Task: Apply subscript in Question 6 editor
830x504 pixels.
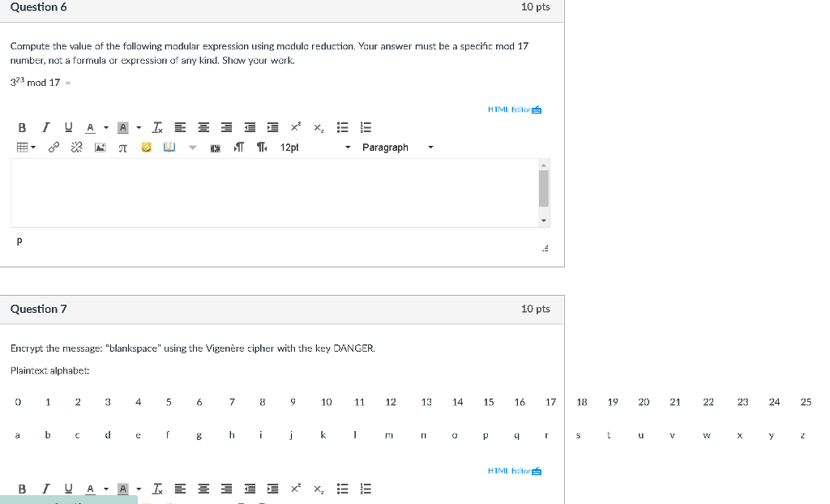Action: click(318, 127)
